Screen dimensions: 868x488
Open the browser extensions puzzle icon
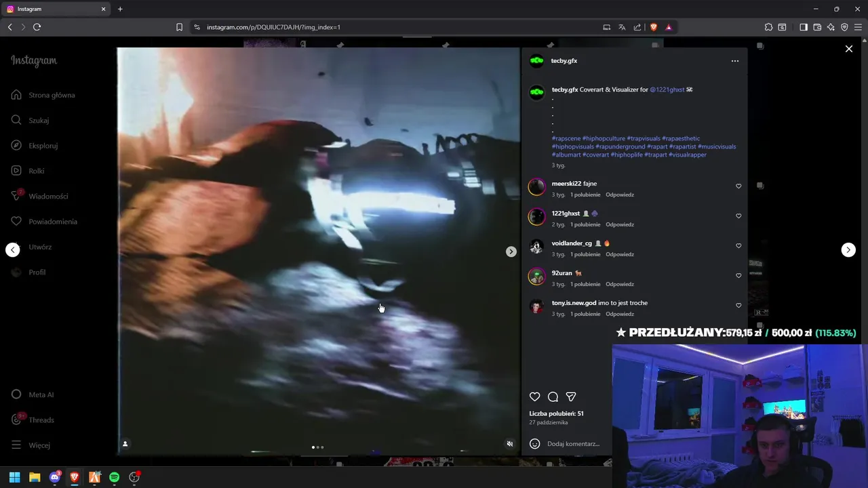pyautogui.click(x=768, y=27)
